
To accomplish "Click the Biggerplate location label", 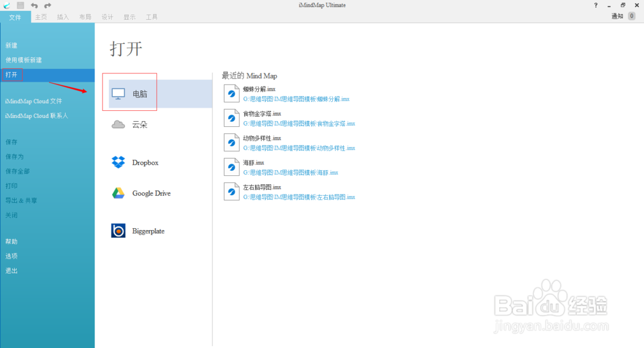I will [x=148, y=231].
